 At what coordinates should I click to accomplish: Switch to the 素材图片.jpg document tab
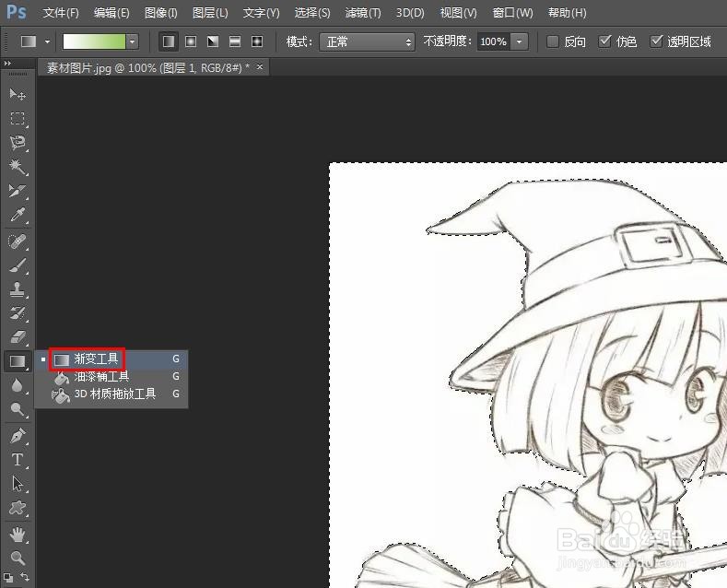(148, 68)
